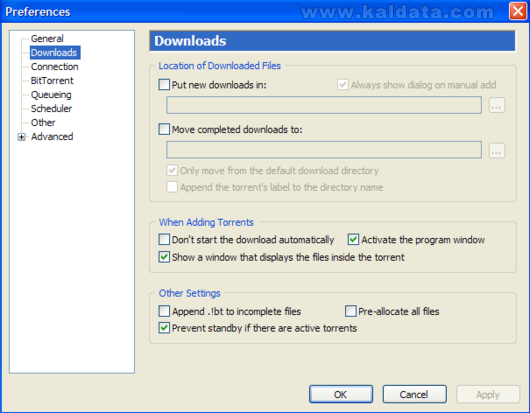Click the Apply button

pos(488,394)
